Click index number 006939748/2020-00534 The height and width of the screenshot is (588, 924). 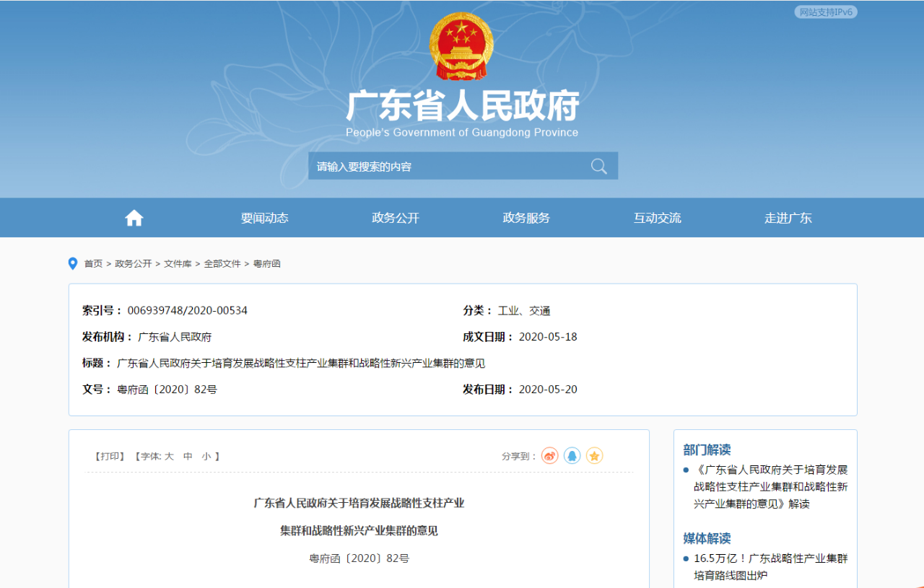[x=188, y=311]
